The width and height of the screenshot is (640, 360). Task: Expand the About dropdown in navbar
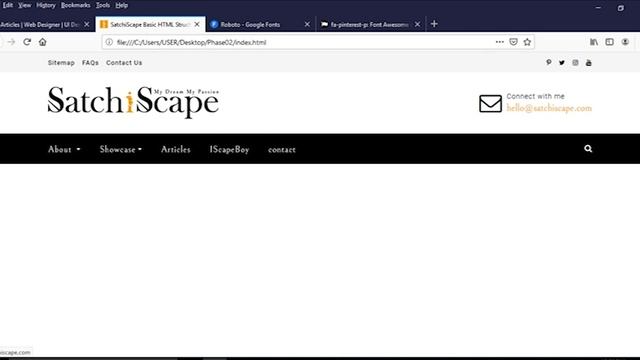64,149
